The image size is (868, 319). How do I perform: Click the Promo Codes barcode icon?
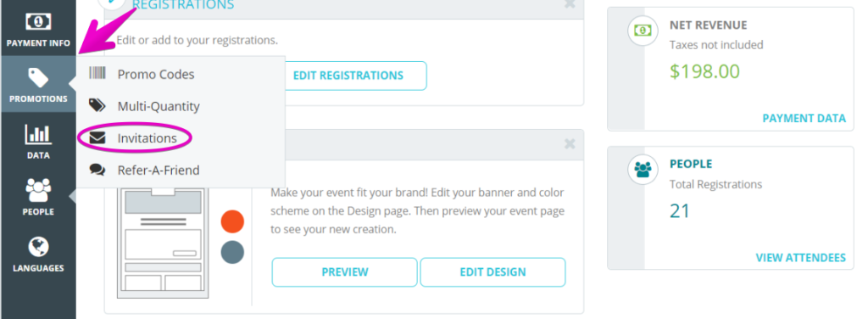click(x=97, y=74)
